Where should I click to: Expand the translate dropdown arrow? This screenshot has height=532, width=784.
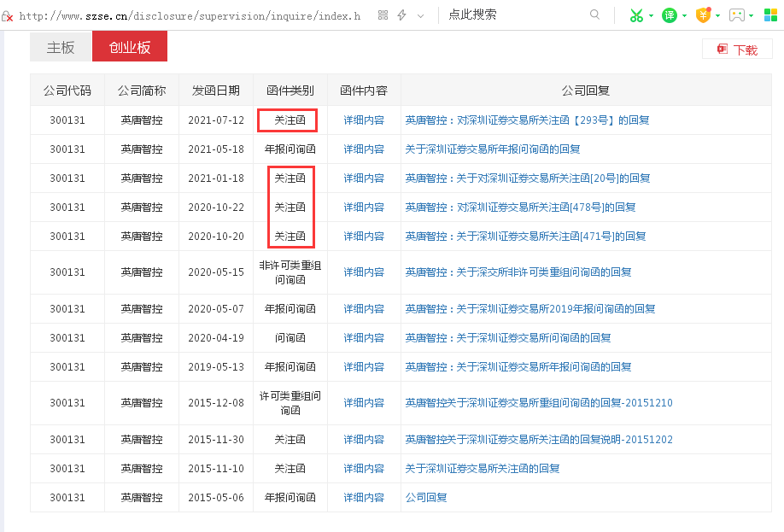coord(684,16)
